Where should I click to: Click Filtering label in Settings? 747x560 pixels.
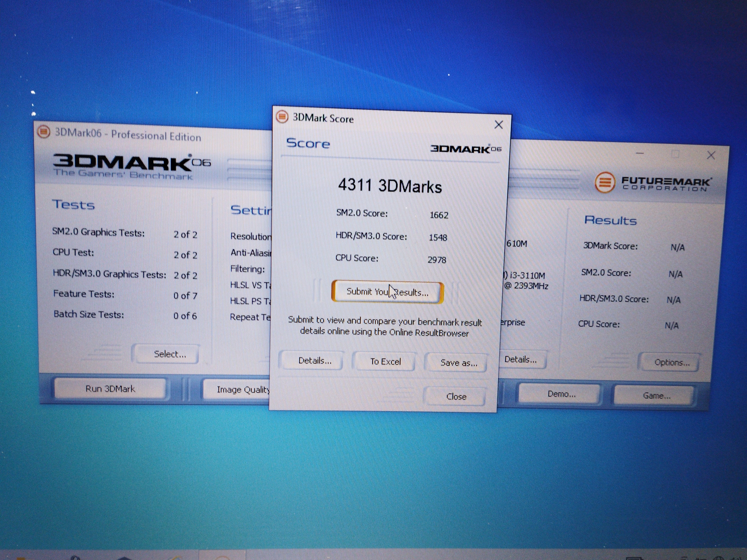247,269
